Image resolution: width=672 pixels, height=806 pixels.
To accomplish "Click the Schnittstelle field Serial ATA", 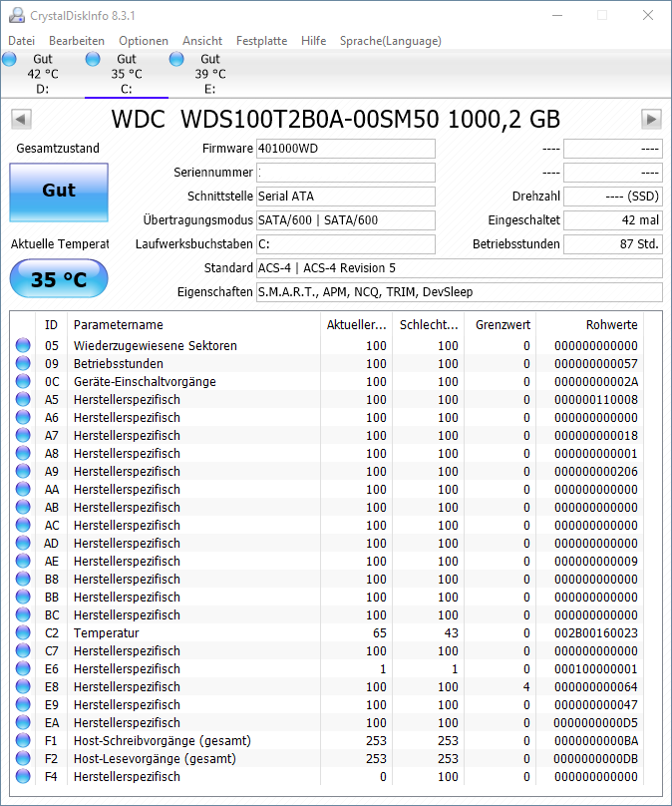I will click(346, 197).
